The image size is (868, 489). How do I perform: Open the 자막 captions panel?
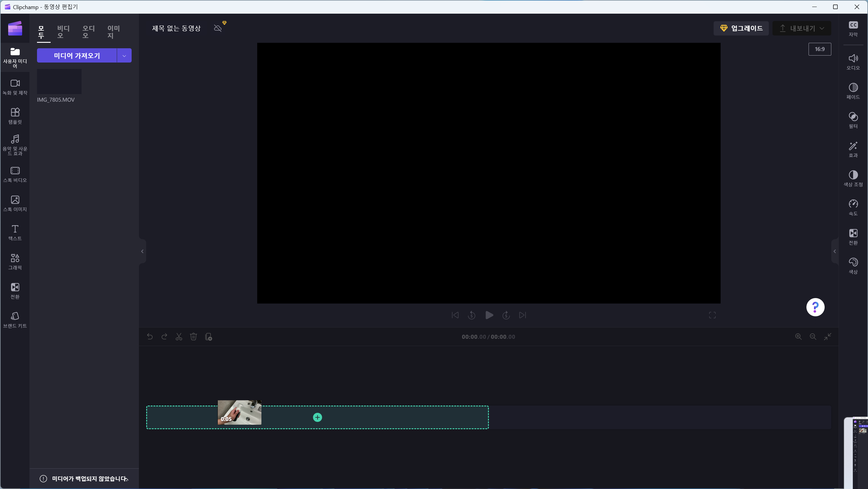[x=853, y=28]
